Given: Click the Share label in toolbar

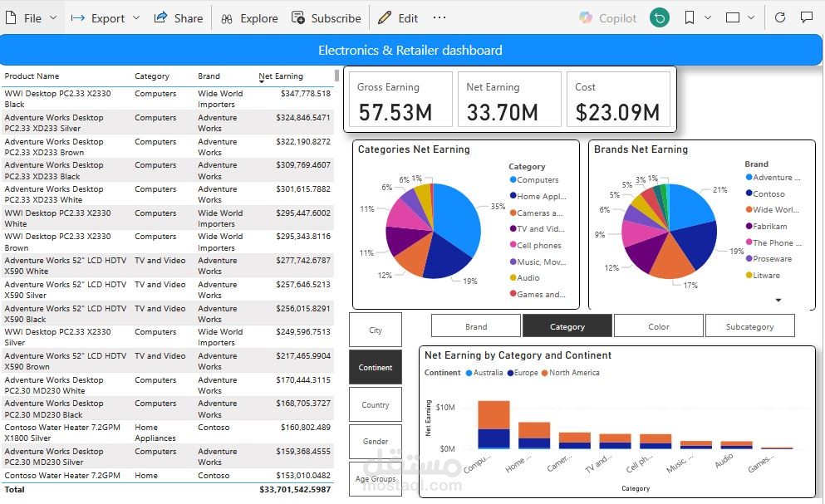Looking at the screenshot, I should point(189,18).
